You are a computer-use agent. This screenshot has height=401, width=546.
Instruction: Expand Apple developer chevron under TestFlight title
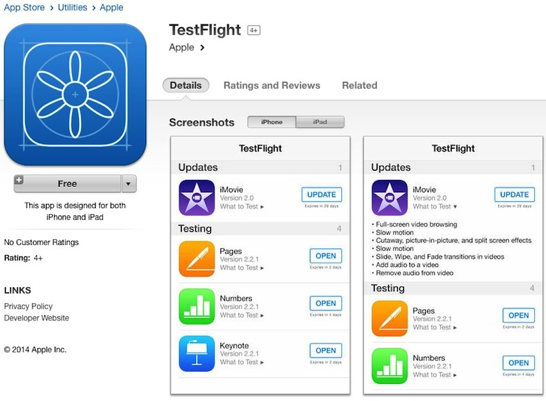(202, 48)
